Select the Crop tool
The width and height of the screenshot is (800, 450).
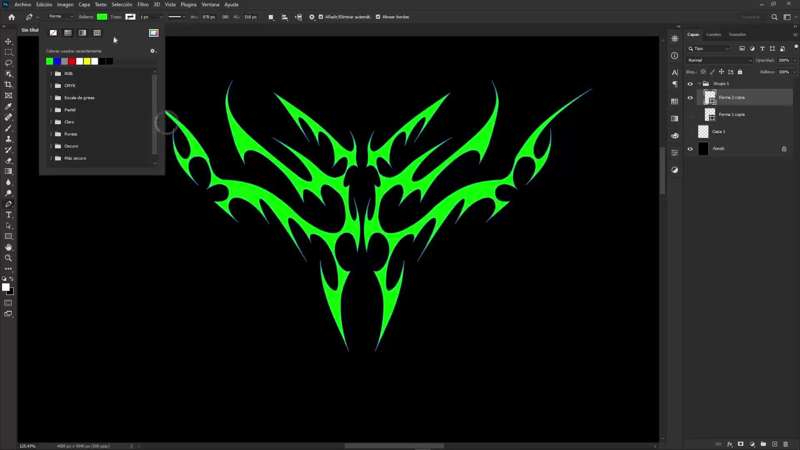pyautogui.click(x=9, y=85)
